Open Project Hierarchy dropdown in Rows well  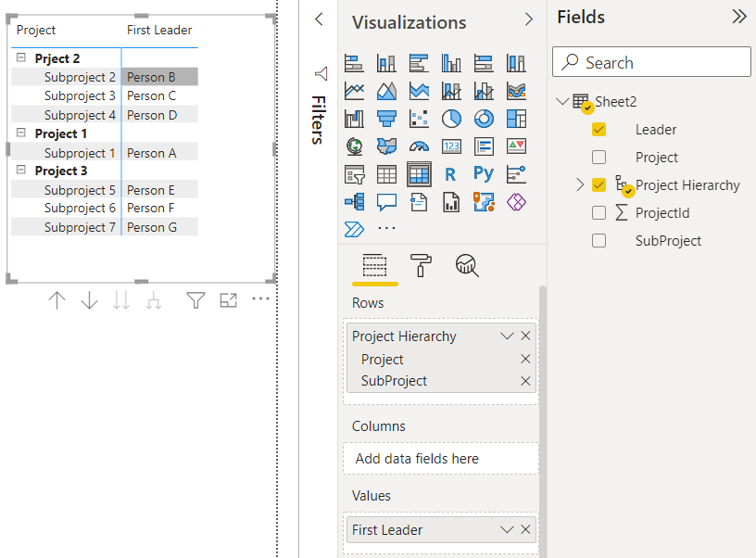pos(507,336)
